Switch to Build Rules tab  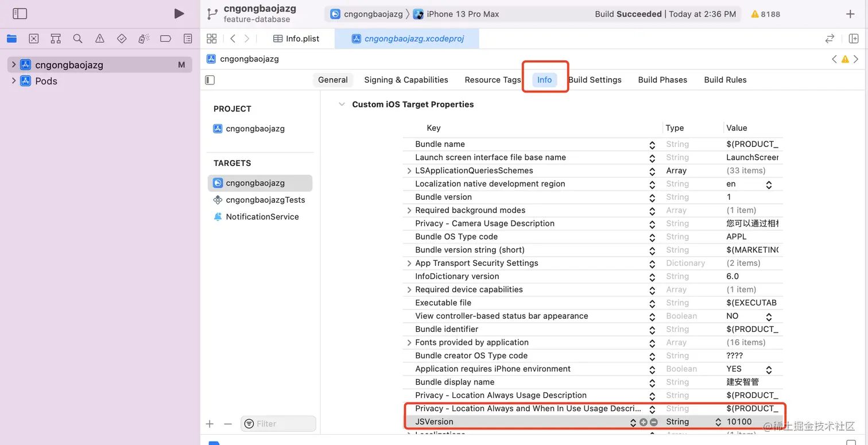[x=725, y=80]
